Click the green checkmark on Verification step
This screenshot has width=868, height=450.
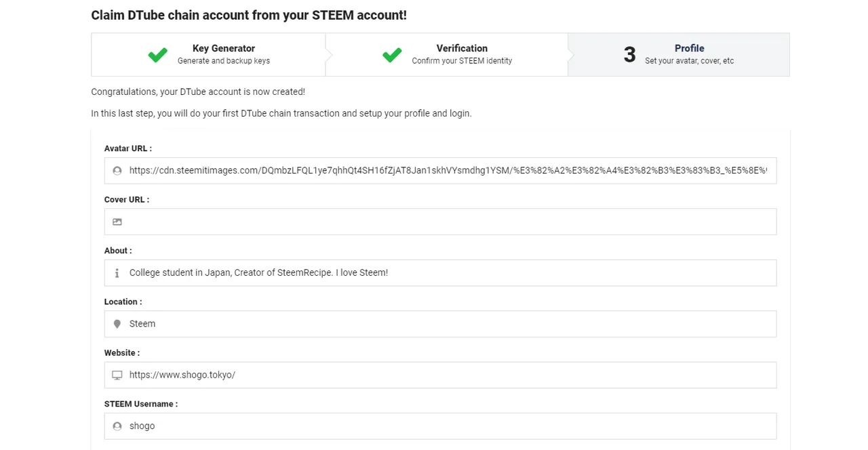pos(392,55)
